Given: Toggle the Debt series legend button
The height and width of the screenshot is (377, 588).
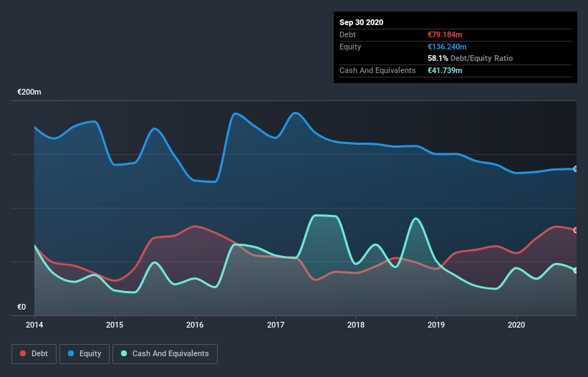Looking at the screenshot, I should pyautogui.click(x=34, y=354).
